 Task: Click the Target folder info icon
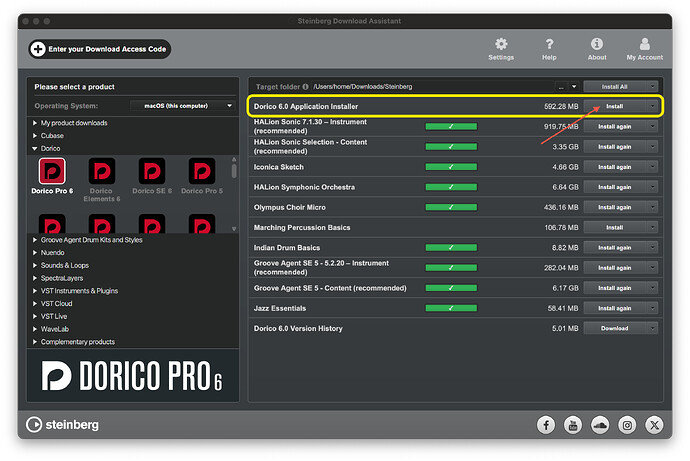[x=305, y=87]
